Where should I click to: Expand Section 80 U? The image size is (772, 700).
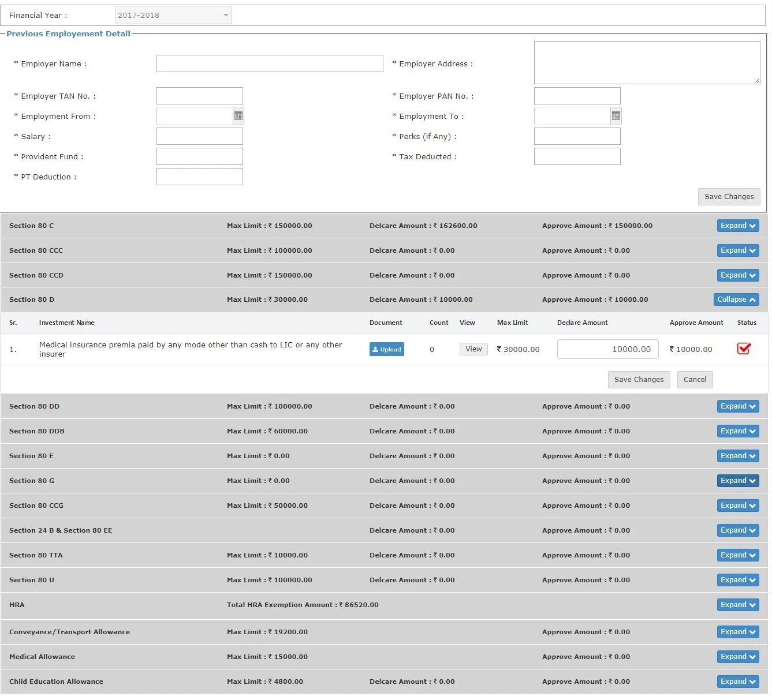pos(738,580)
